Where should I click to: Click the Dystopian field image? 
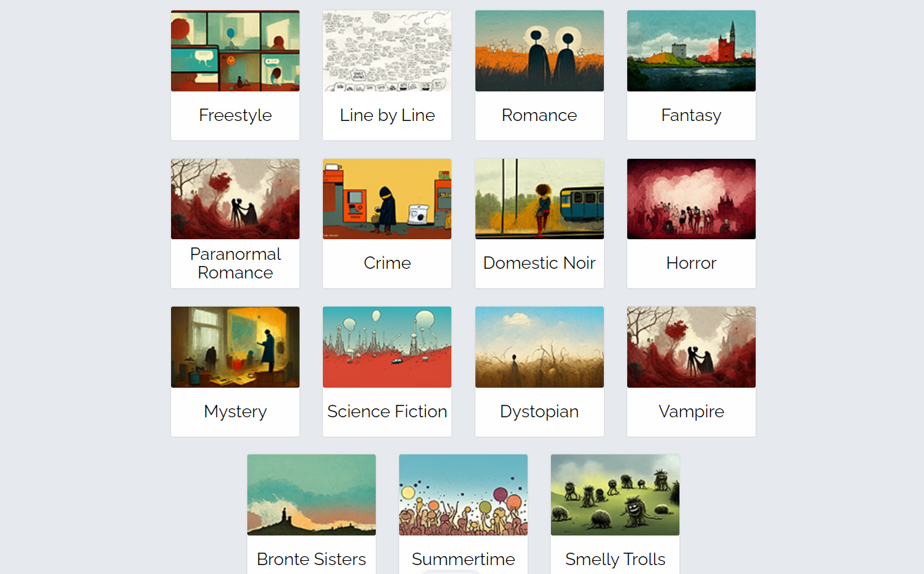tap(539, 347)
